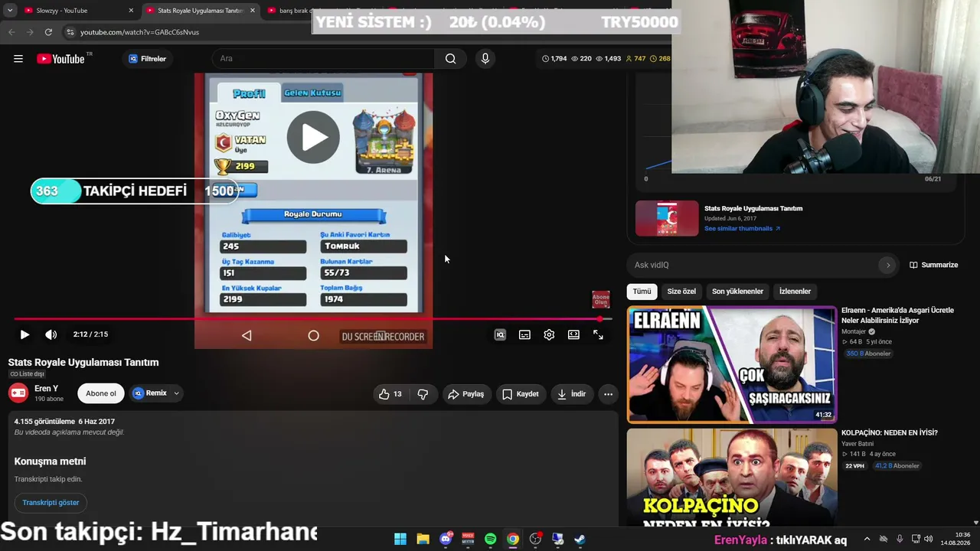This screenshot has height=551, width=980.
Task: Select the Son yüklenenler filter chip
Action: click(737, 292)
